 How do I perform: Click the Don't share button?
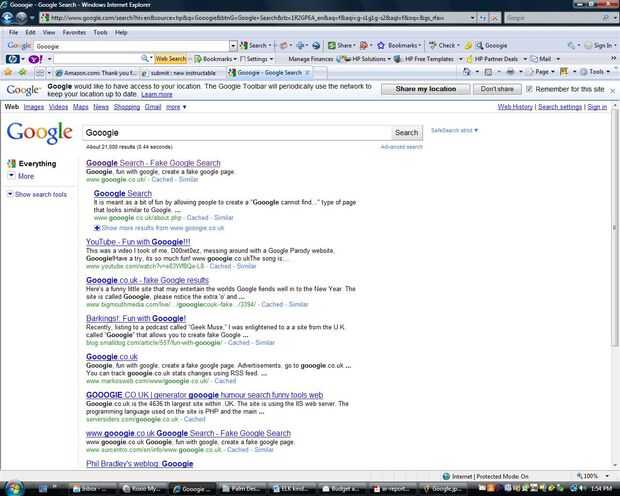tap(497, 89)
